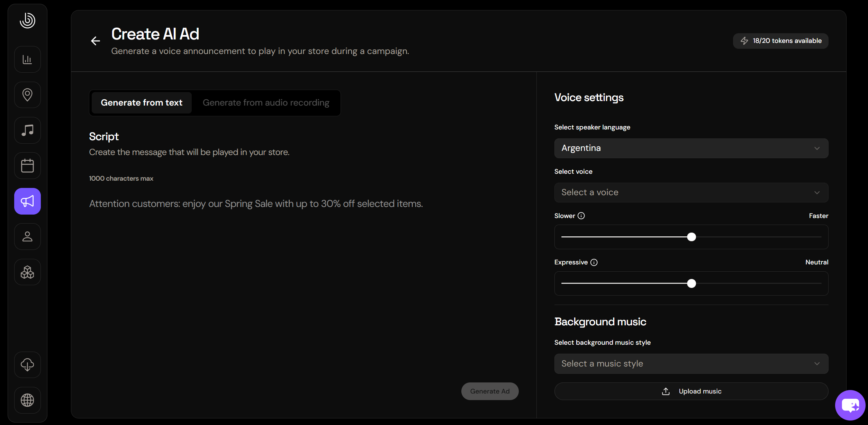Image resolution: width=868 pixels, height=425 pixels.
Task: Click the Select speaker language label
Action: coord(592,127)
